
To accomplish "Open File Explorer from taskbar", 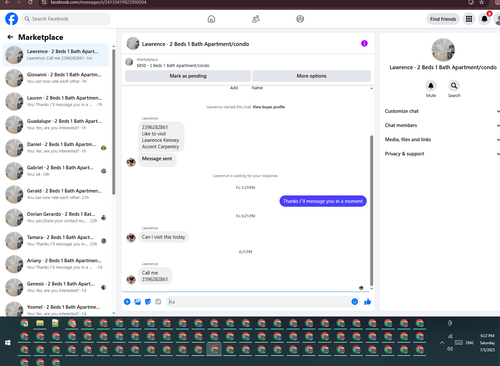I will 40,323.
